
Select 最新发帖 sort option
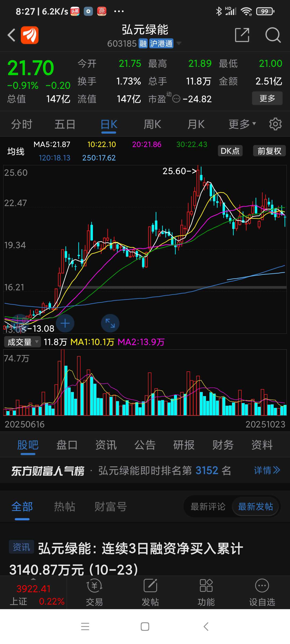pos(256,507)
